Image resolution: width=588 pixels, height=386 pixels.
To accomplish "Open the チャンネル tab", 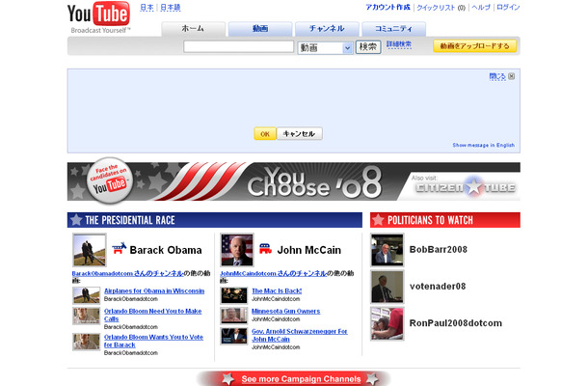I will (327, 29).
